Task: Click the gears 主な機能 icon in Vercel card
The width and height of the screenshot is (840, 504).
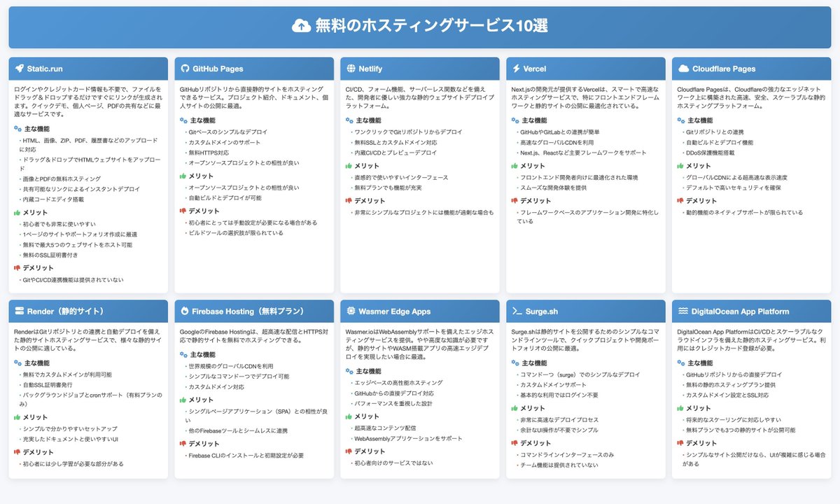Action: pyautogui.click(x=516, y=120)
